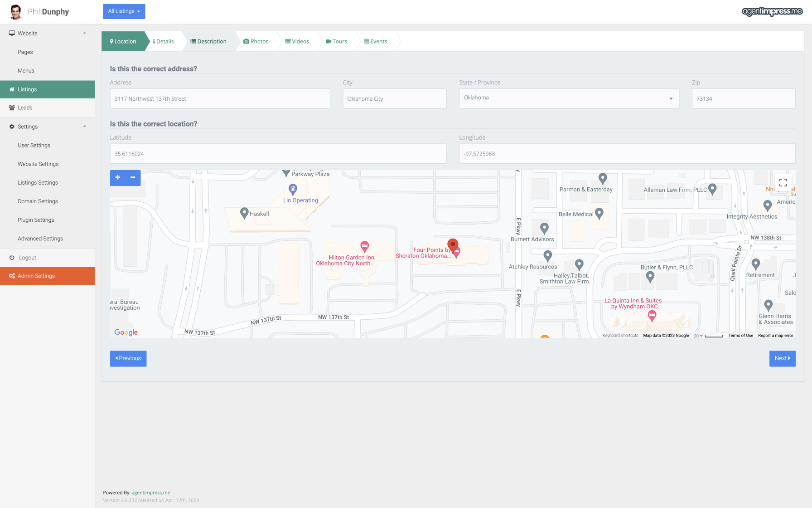The width and height of the screenshot is (812, 508).
Task: Click the Previous button
Action: (128, 358)
